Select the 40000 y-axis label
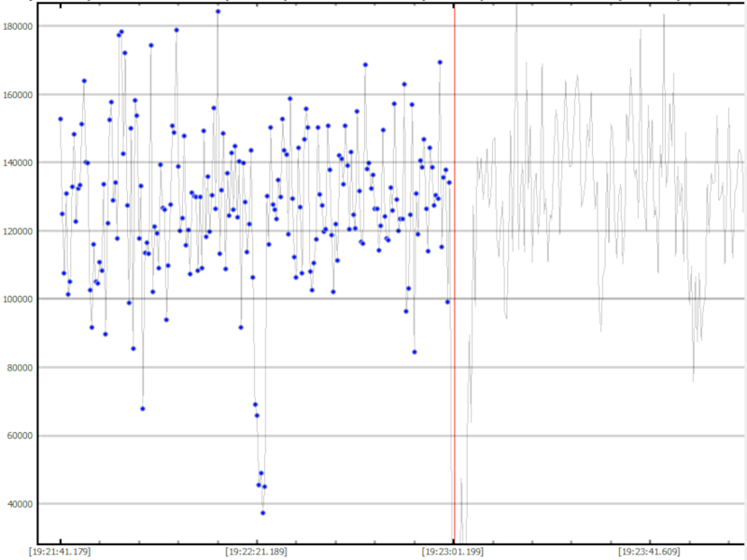The image size is (747, 560). point(20,504)
